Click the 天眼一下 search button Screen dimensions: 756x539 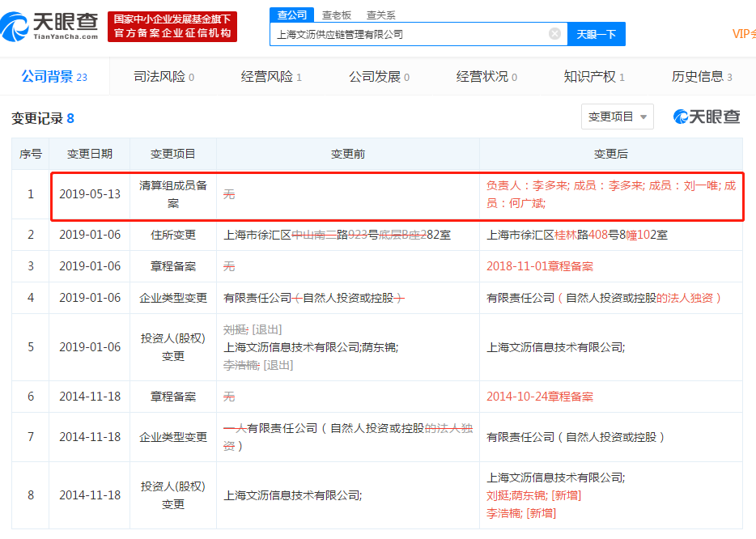click(x=597, y=34)
